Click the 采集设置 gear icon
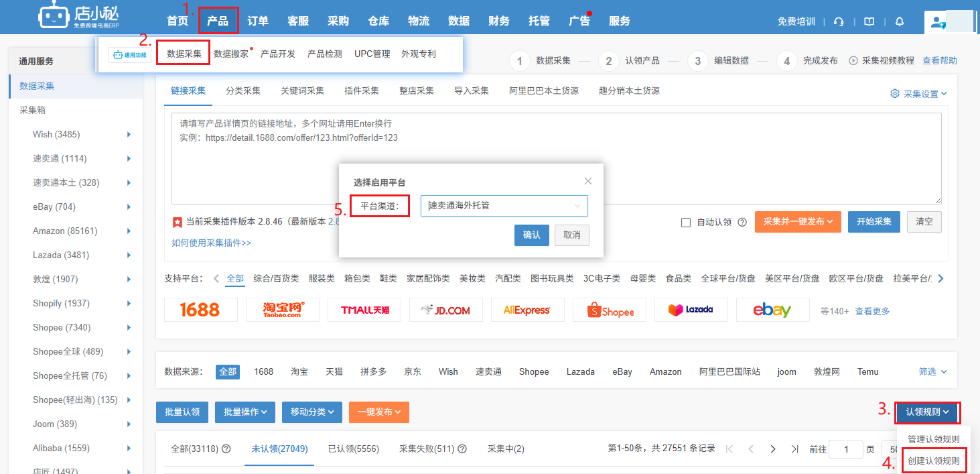980x474 pixels. pos(895,94)
